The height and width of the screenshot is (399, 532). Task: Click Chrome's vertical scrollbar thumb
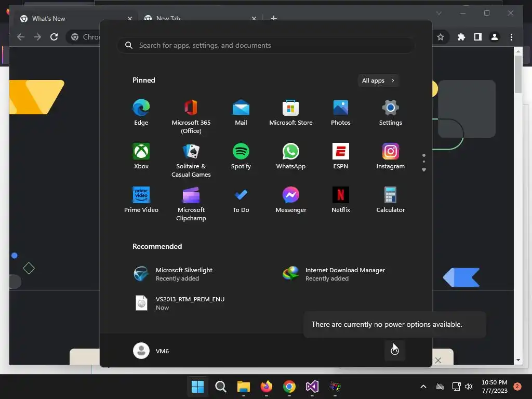(518, 74)
